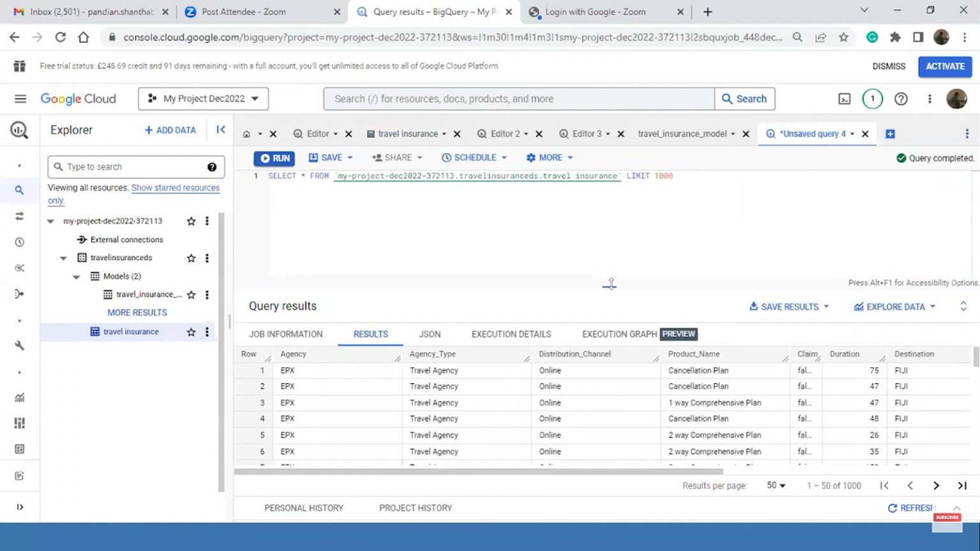980x551 pixels.
Task: Open the Grammarly browser extension
Action: [x=872, y=38]
